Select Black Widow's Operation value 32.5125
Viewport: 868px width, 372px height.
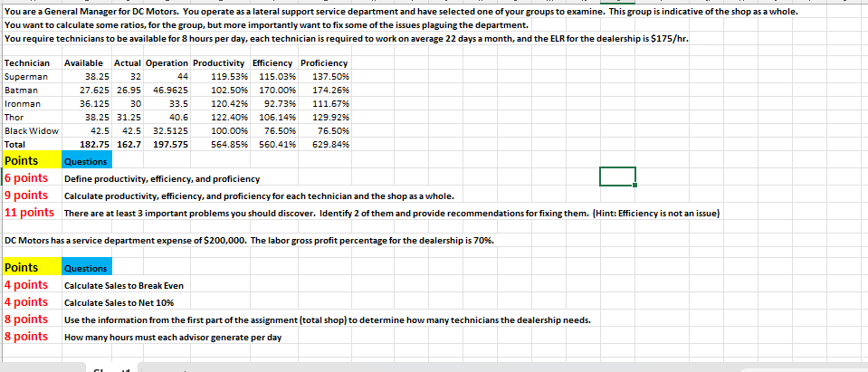click(167, 130)
